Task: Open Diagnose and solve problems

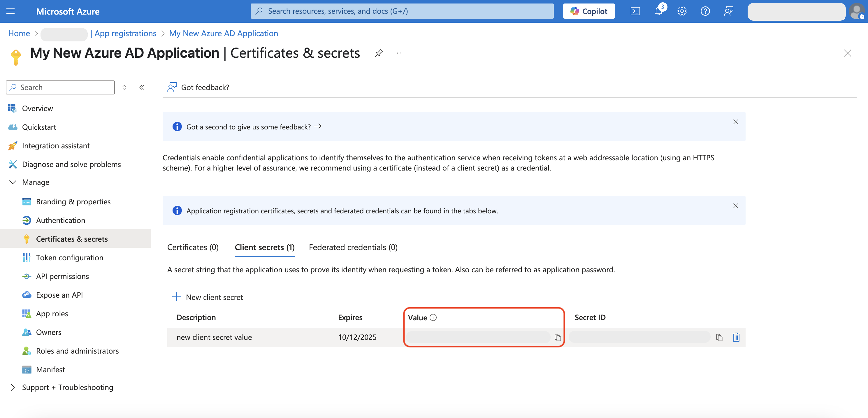Action: [x=71, y=164]
